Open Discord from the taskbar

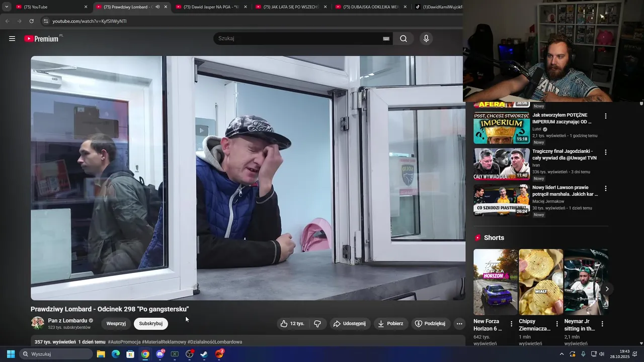tap(160, 354)
